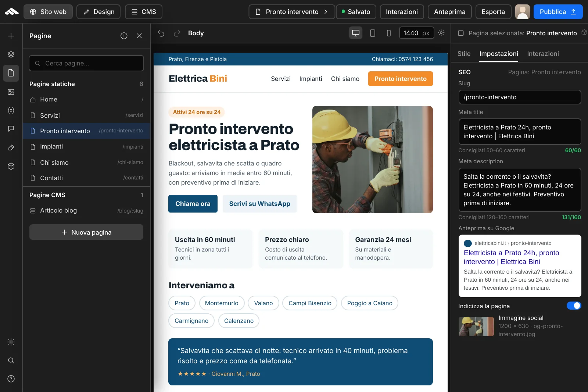Image resolution: width=588 pixels, height=392 pixels.
Task: Open the style brush icon in left rail
Action: click(x=11, y=147)
